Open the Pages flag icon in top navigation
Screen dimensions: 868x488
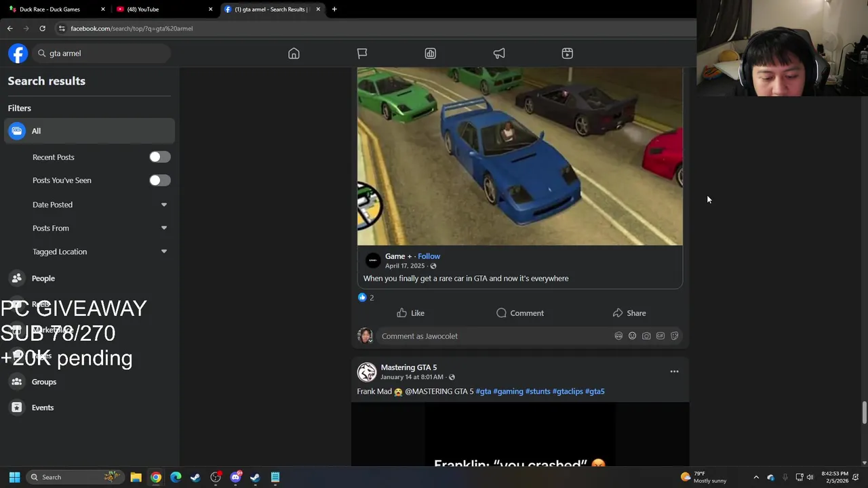tap(362, 54)
